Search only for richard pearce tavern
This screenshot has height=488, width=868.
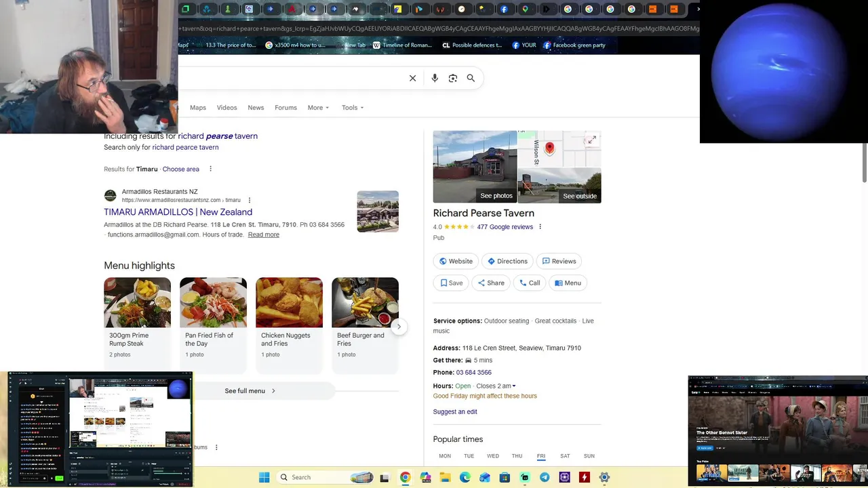tap(185, 147)
